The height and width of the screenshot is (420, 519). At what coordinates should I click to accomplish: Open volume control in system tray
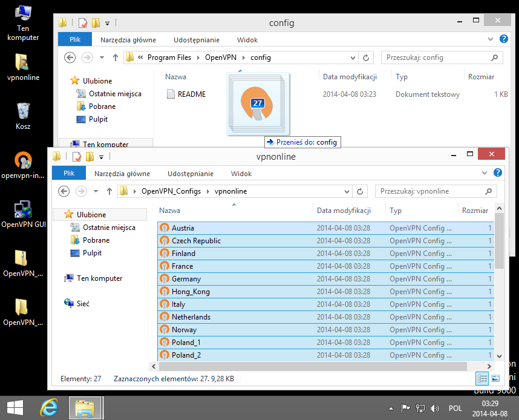tap(434, 409)
